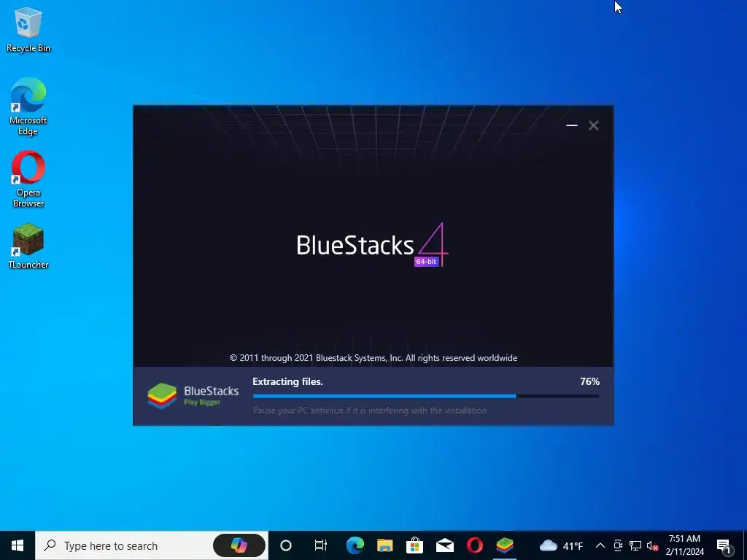Open Copilot from the search box
This screenshot has height=560, width=747.
pyautogui.click(x=239, y=545)
